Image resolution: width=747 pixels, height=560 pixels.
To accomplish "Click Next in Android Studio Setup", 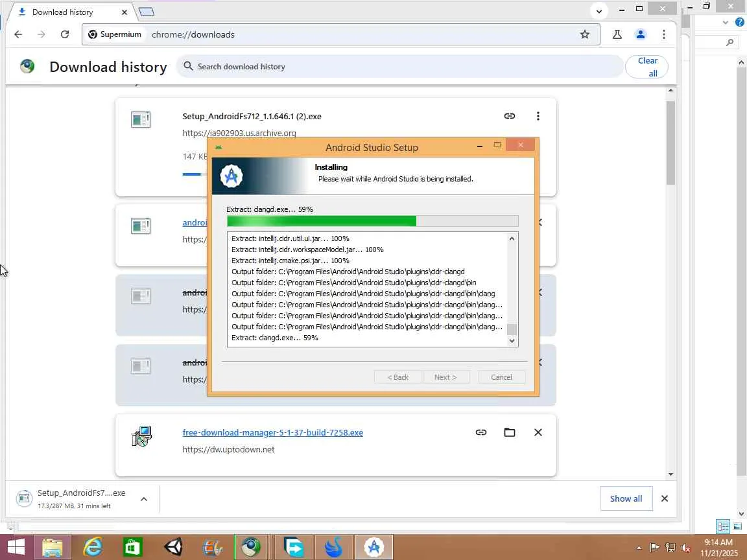I will (x=445, y=377).
